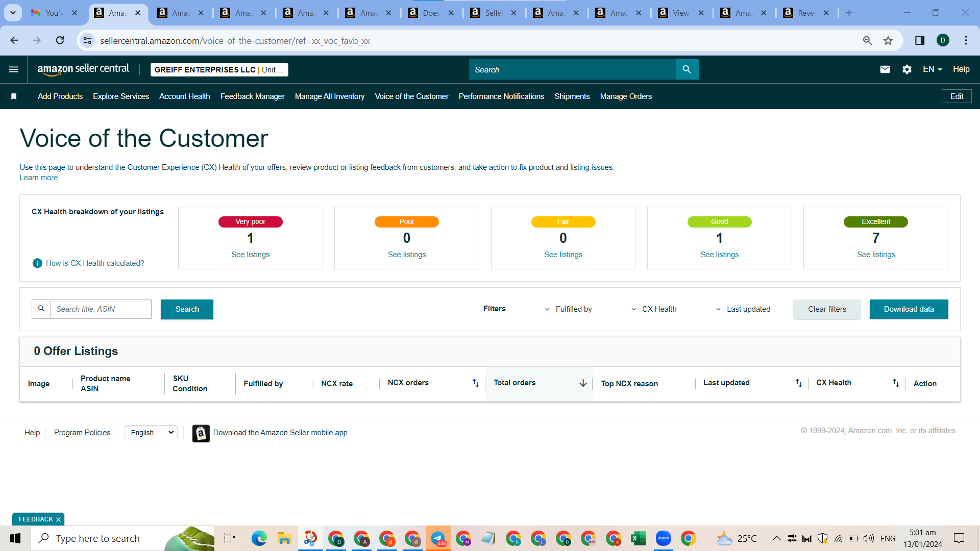This screenshot has height=551, width=980.
Task: Open Excel from the taskbar
Action: [638, 538]
